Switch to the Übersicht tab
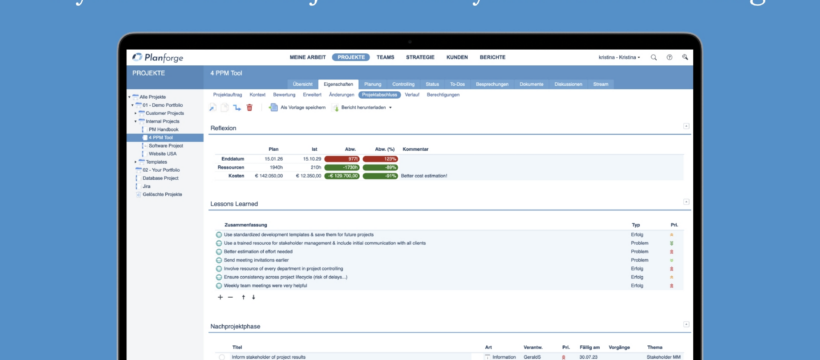Screen dimensions: 820x360 click(302, 84)
